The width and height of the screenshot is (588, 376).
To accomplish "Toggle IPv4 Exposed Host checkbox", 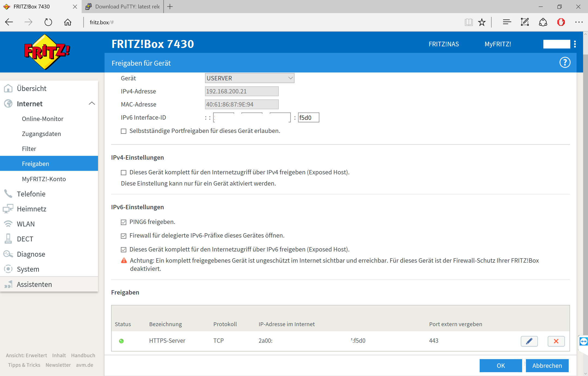I will [x=124, y=172].
